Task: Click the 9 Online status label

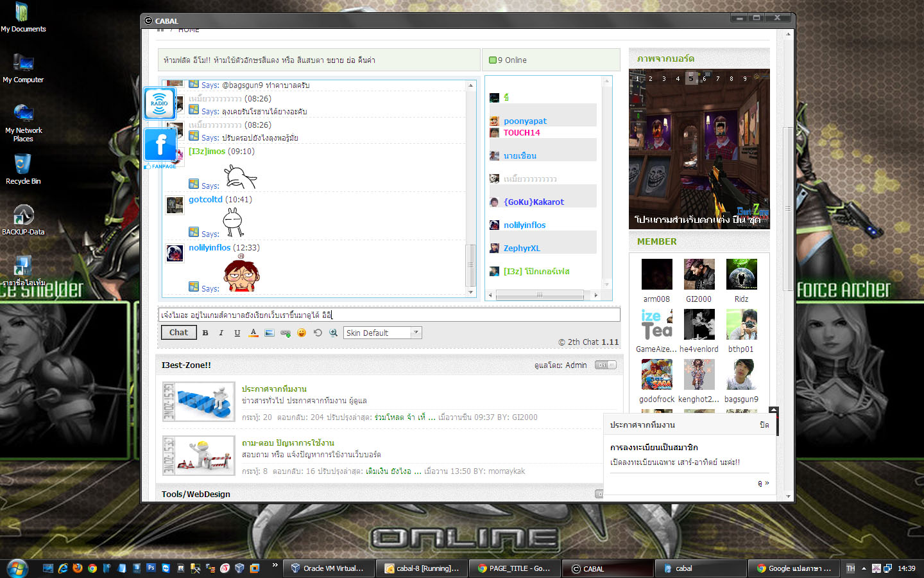Action: click(512, 60)
